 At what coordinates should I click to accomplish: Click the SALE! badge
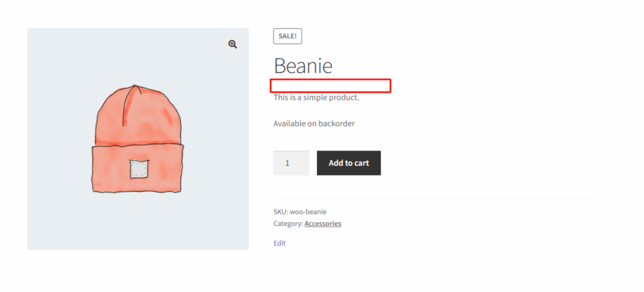(287, 36)
